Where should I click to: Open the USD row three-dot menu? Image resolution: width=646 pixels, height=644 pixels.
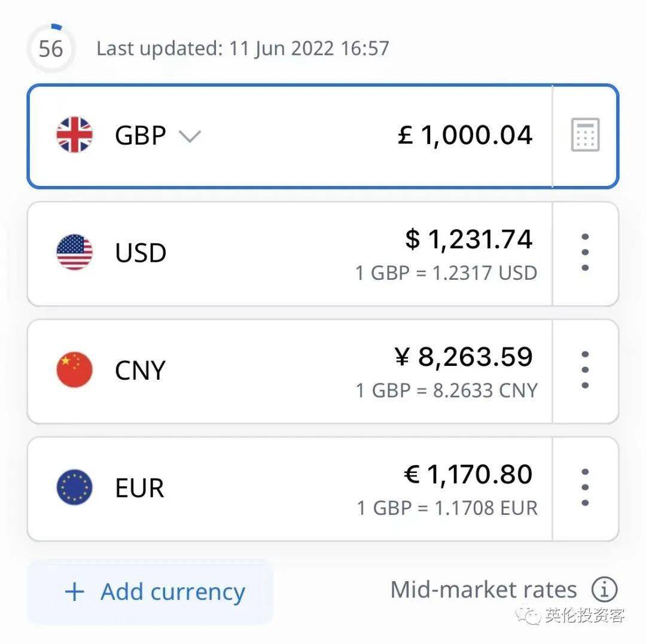pyautogui.click(x=585, y=252)
